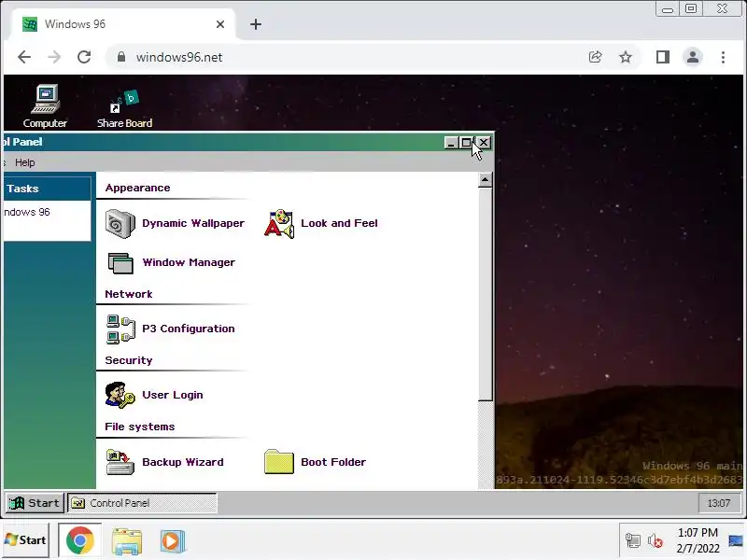Go forward in the browser
The image size is (747, 560).
coord(54,57)
